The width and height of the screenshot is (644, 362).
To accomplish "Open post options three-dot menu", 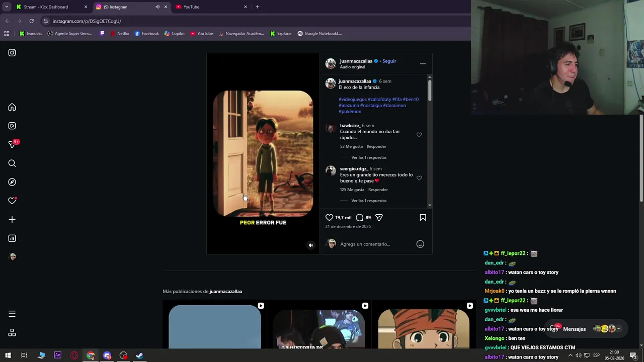I will tap(423, 64).
